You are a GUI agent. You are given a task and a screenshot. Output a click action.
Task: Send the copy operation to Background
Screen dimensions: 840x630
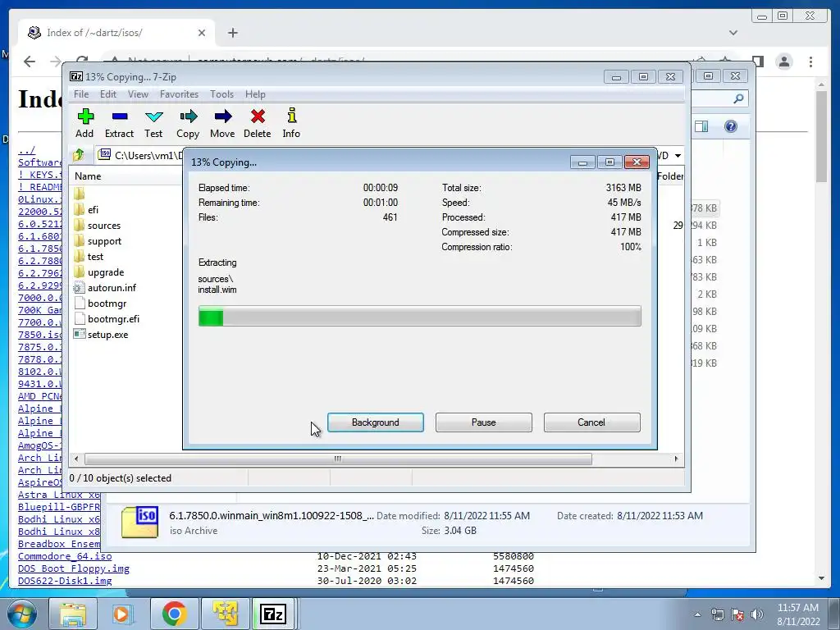pos(376,422)
